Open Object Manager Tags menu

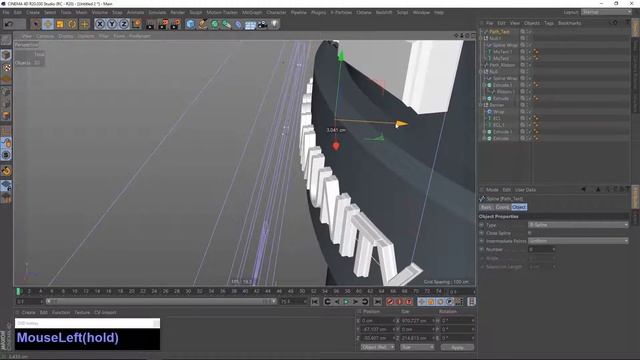tap(549, 23)
